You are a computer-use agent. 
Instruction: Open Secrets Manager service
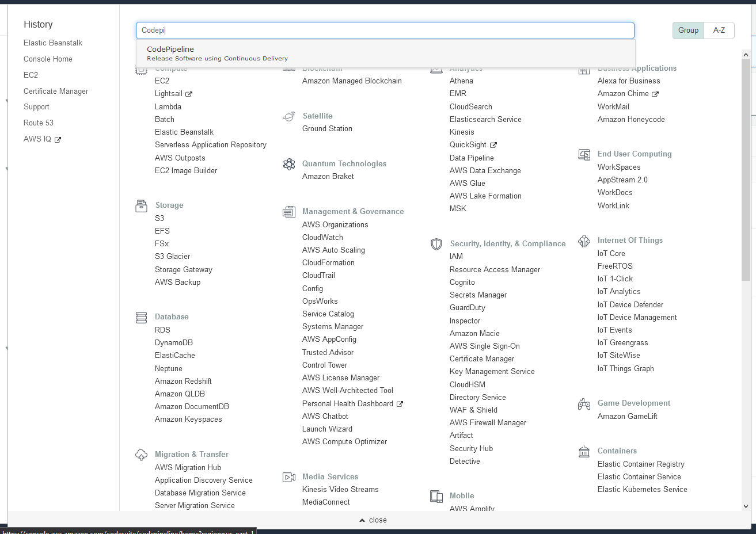pyautogui.click(x=478, y=295)
